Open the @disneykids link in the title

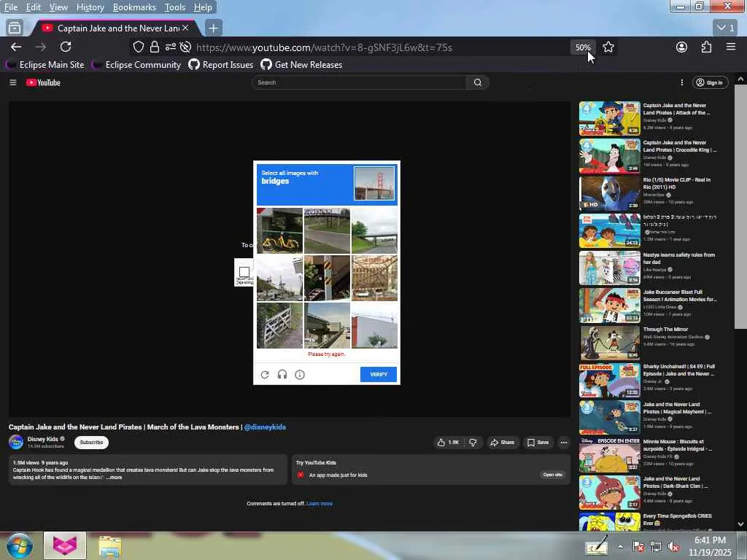(x=265, y=427)
